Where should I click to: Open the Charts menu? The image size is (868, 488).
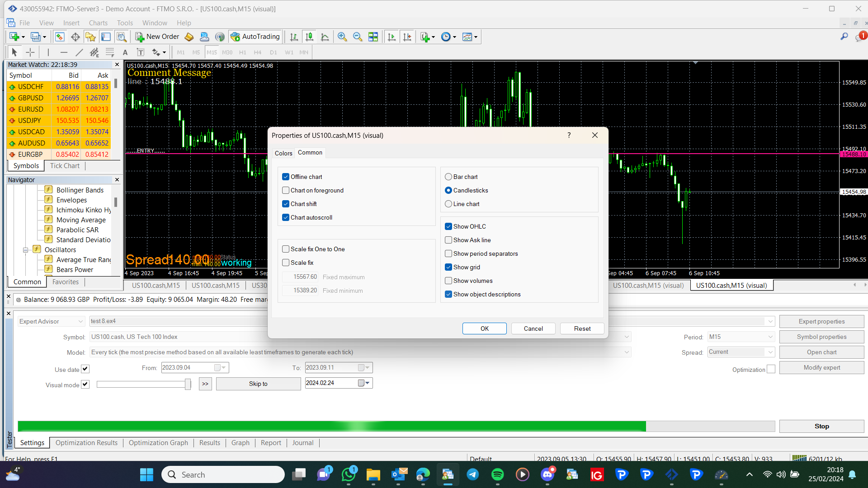click(x=98, y=23)
